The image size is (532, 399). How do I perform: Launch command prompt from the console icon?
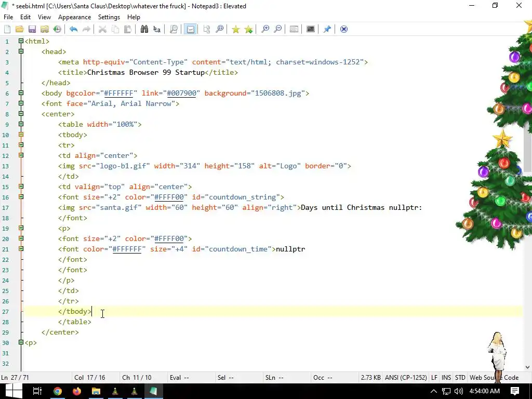[x=311, y=29]
